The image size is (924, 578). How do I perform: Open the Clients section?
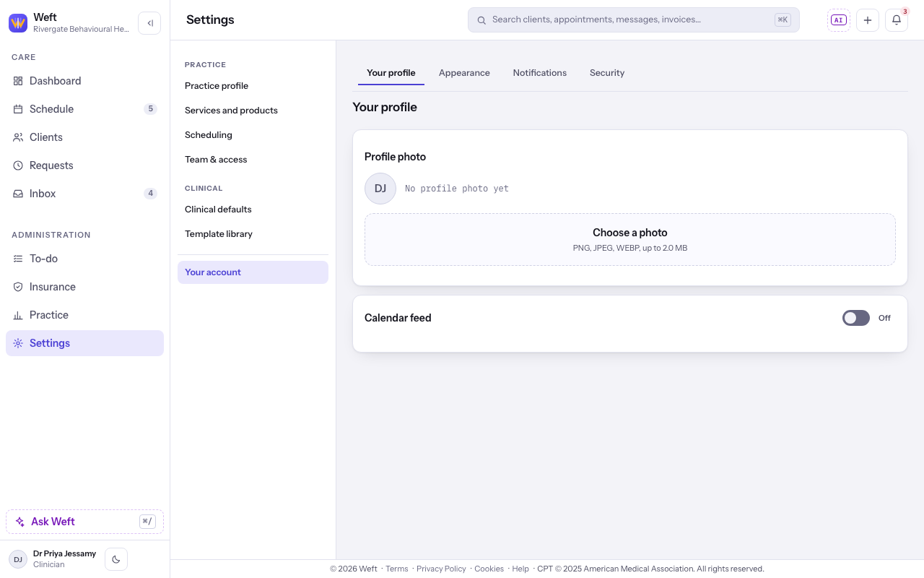(84, 137)
